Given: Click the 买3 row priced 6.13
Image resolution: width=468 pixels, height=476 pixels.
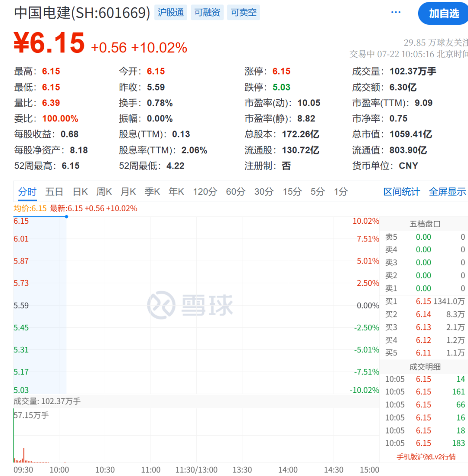Looking at the screenshot, I should (425, 327).
